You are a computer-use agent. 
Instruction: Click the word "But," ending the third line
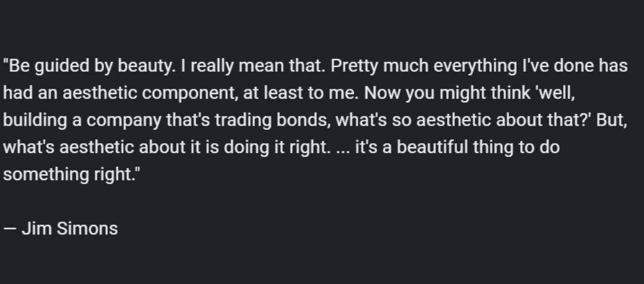pos(611,120)
